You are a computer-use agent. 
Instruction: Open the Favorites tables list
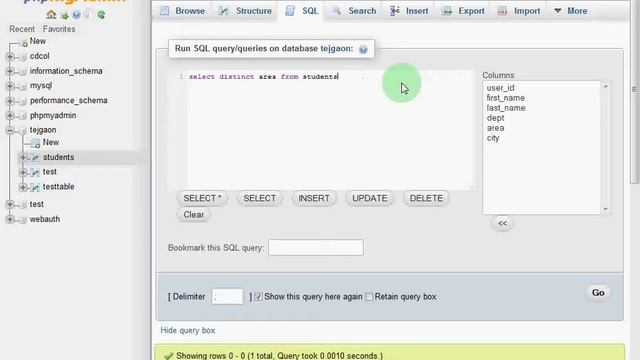59,29
